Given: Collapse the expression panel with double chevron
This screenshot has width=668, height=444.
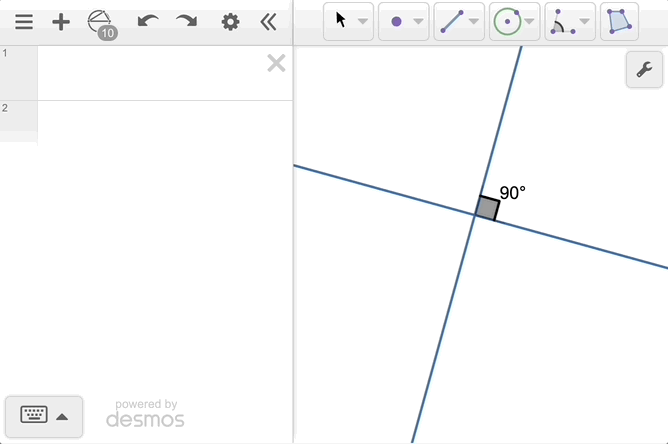Looking at the screenshot, I should (x=268, y=22).
